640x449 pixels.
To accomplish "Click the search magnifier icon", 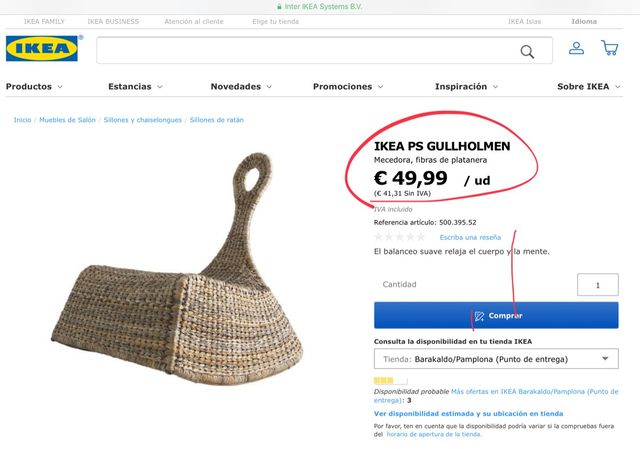I will click(527, 51).
